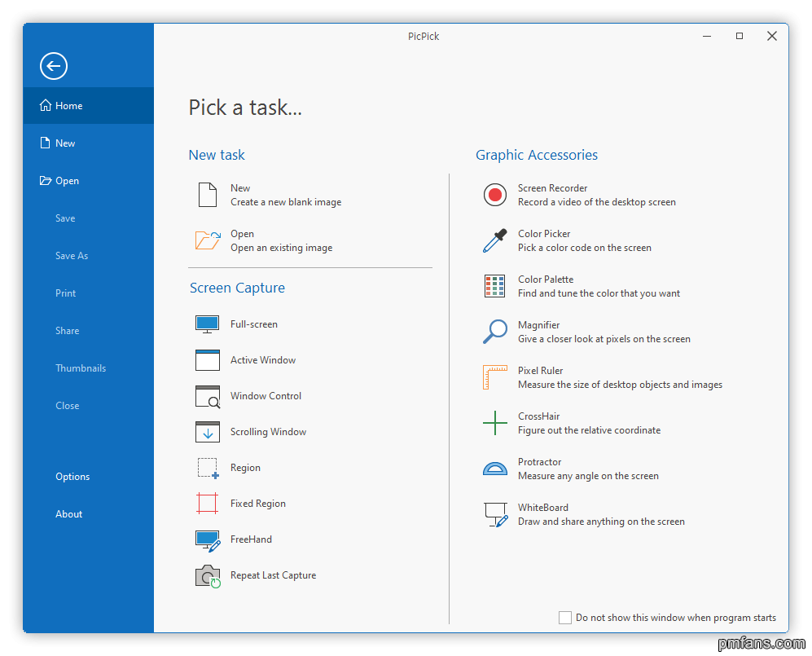Click the orange open-folder icon under New task

[x=208, y=240]
